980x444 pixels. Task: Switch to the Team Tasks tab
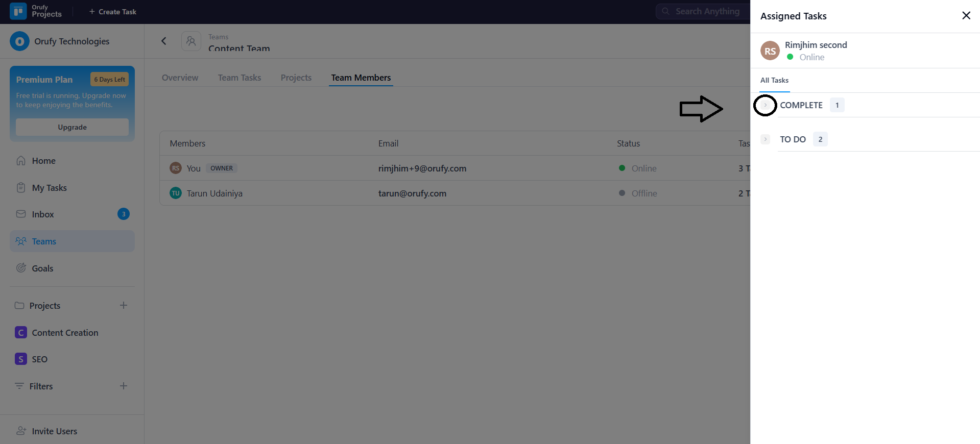pyautogui.click(x=239, y=78)
